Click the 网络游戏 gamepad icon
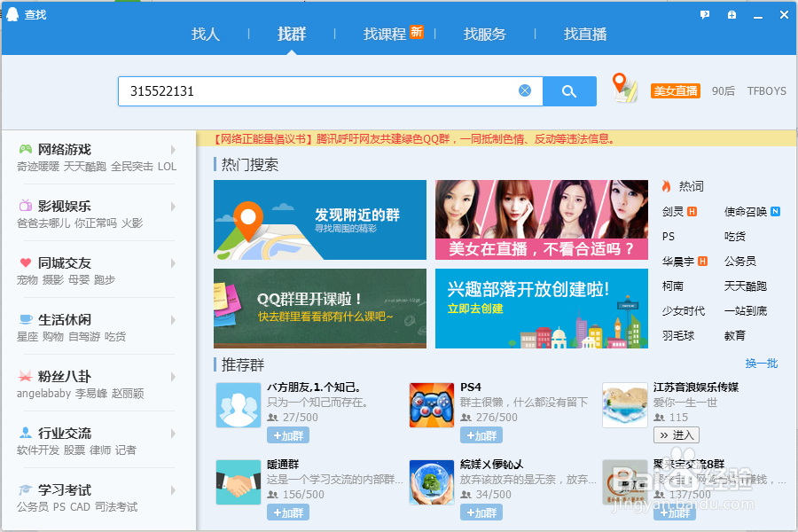798x532 pixels. click(26, 149)
